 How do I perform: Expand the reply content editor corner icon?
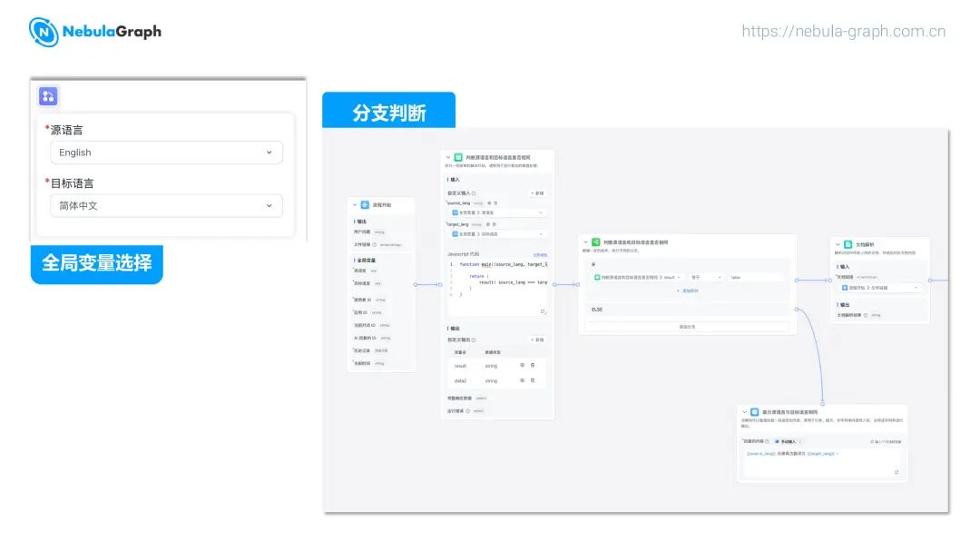click(897, 473)
